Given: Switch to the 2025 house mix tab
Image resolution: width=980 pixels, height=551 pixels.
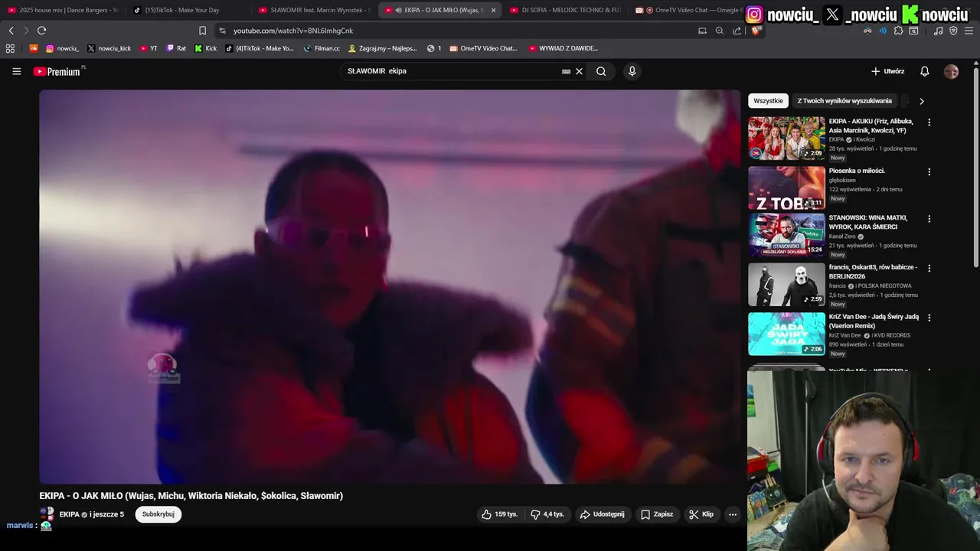Looking at the screenshot, I should coord(63,10).
